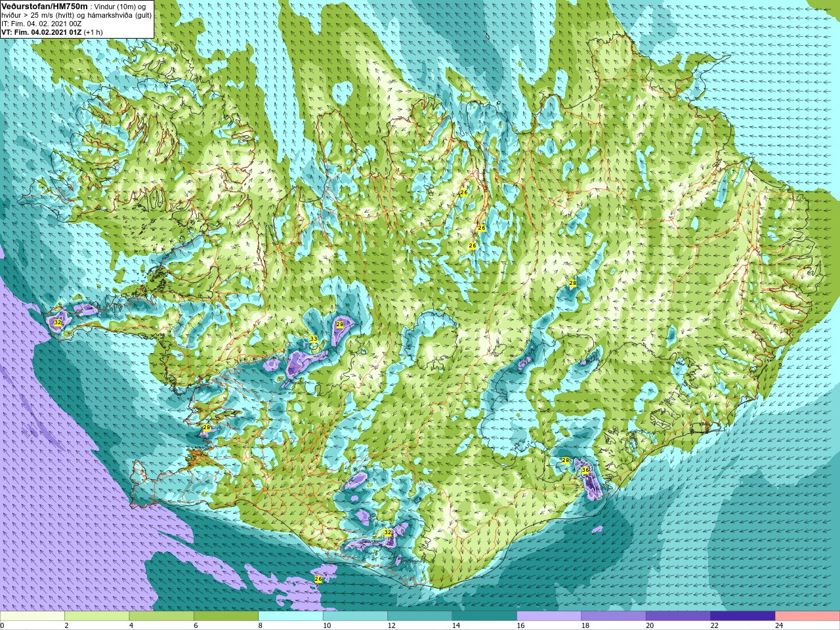Click the line 'VT: Fim. 04.02.2021 01Z (+1 h)'

click(52, 32)
